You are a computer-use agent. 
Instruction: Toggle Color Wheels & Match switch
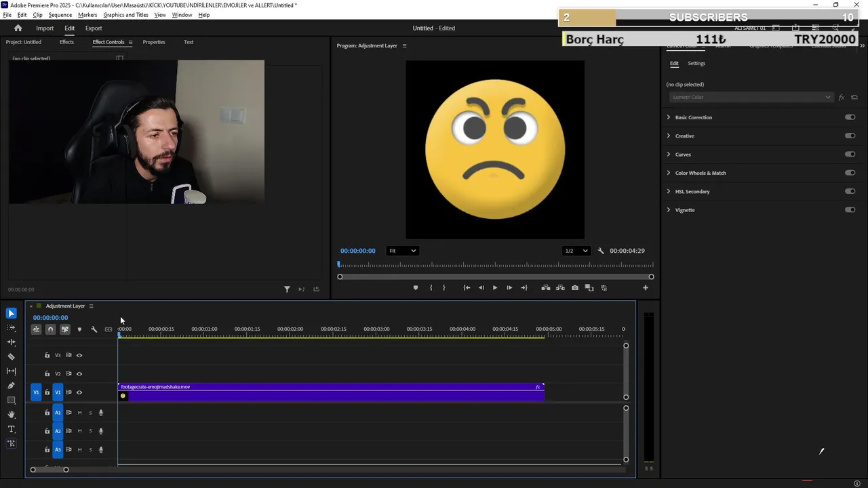pos(850,173)
